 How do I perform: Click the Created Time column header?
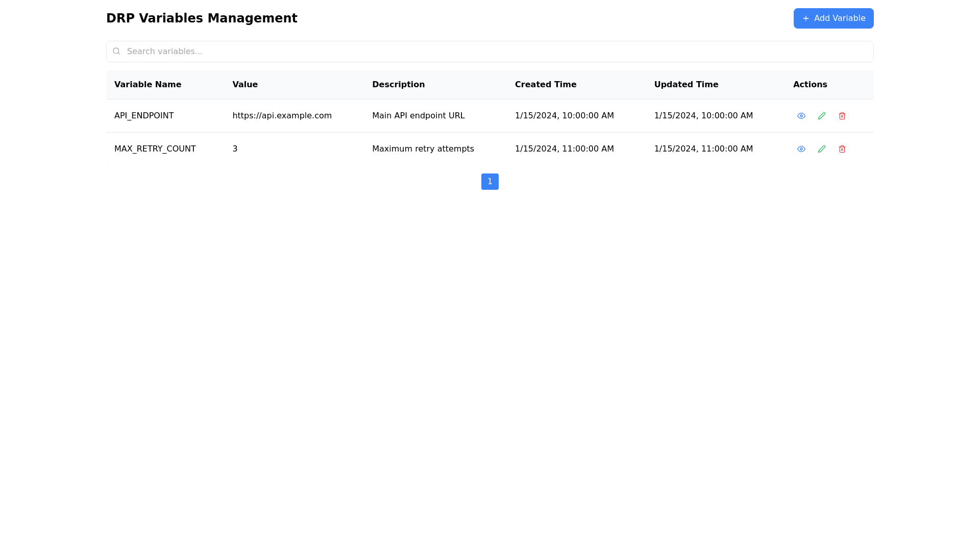(x=545, y=85)
